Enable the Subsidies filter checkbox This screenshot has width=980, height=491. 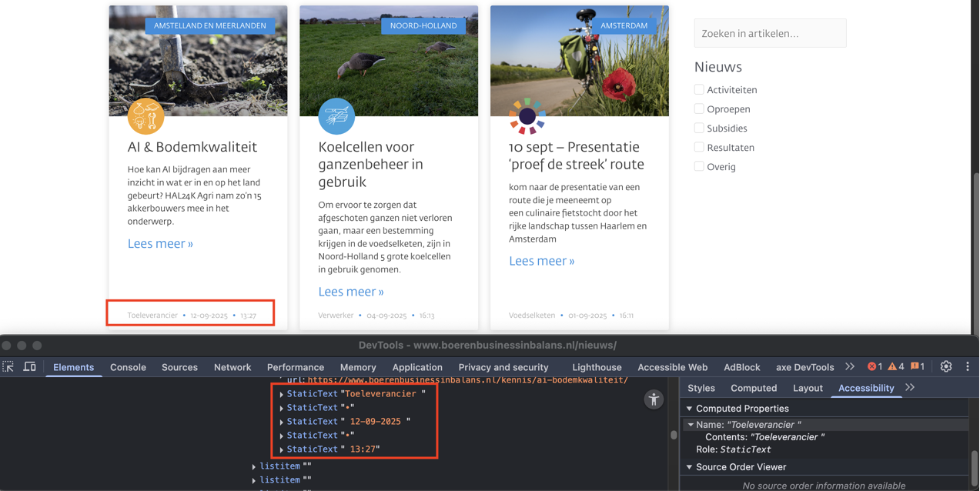click(699, 129)
